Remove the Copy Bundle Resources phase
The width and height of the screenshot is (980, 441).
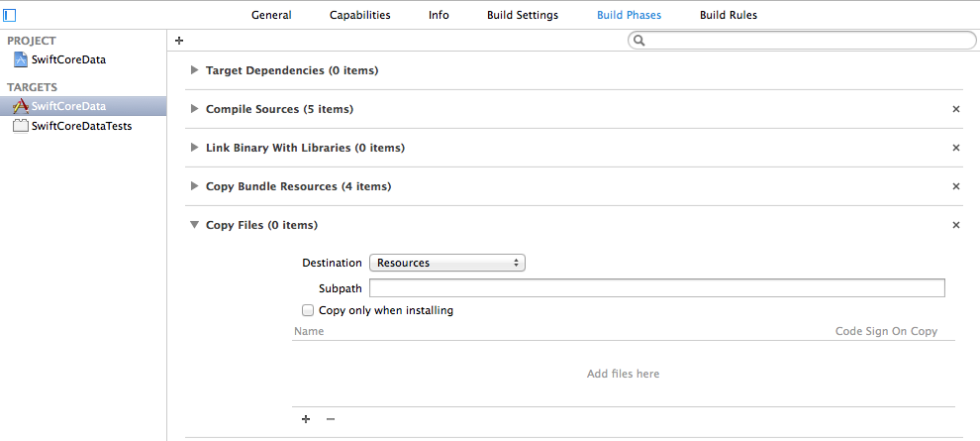[x=956, y=186]
